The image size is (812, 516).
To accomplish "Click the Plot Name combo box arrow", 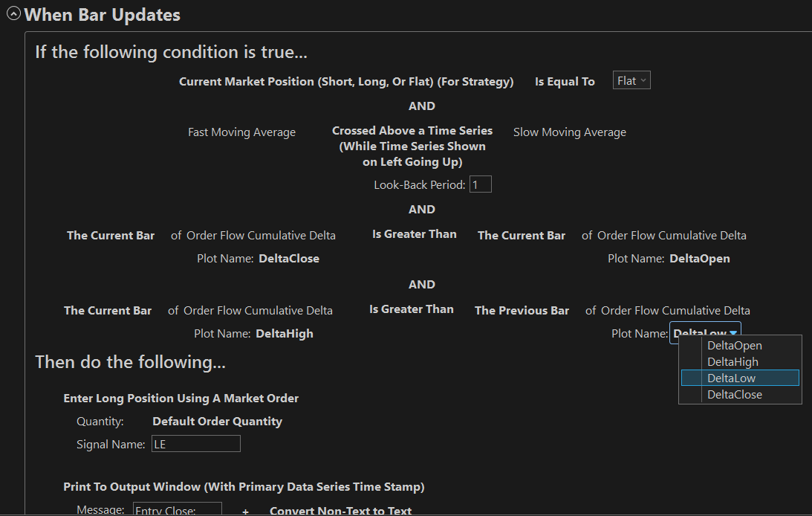I will point(733,334).
